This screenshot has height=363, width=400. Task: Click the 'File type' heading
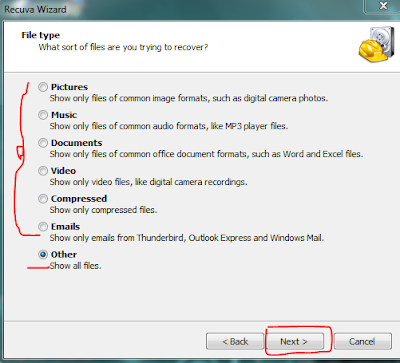coord(41,35)
